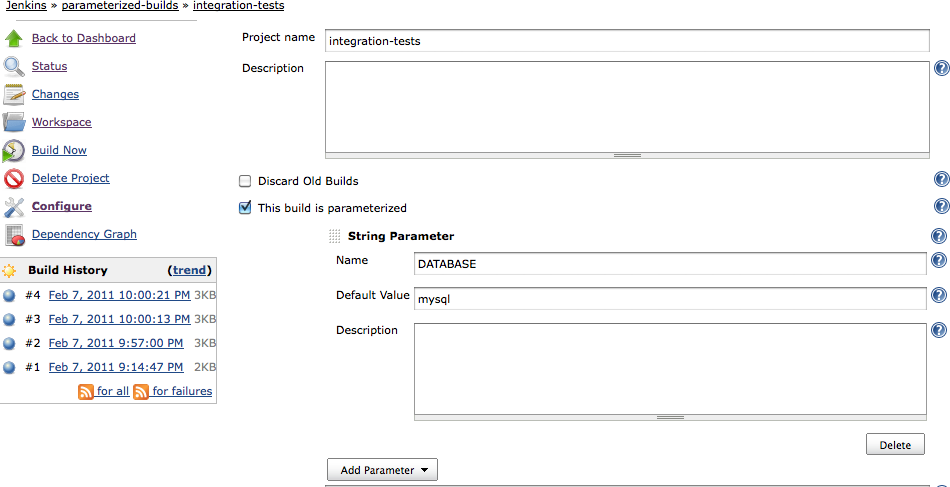
Task: Open the 'for all' RSS feed link
Action: tap(113, 391)
